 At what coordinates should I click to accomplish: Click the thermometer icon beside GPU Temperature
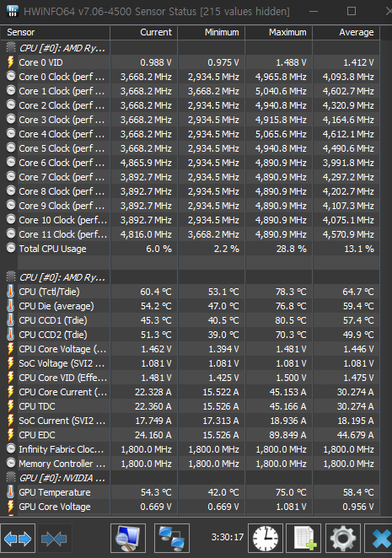pos(11,492)
